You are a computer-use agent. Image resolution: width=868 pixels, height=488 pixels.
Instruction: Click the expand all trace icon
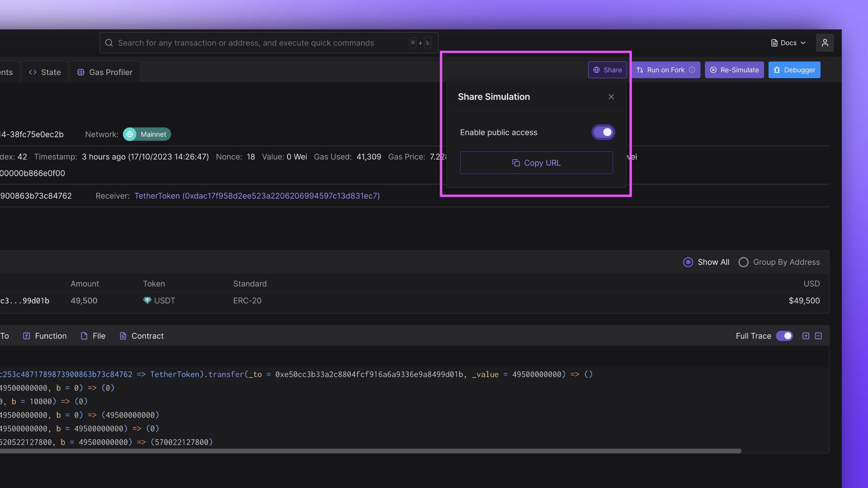coord(806,336)
